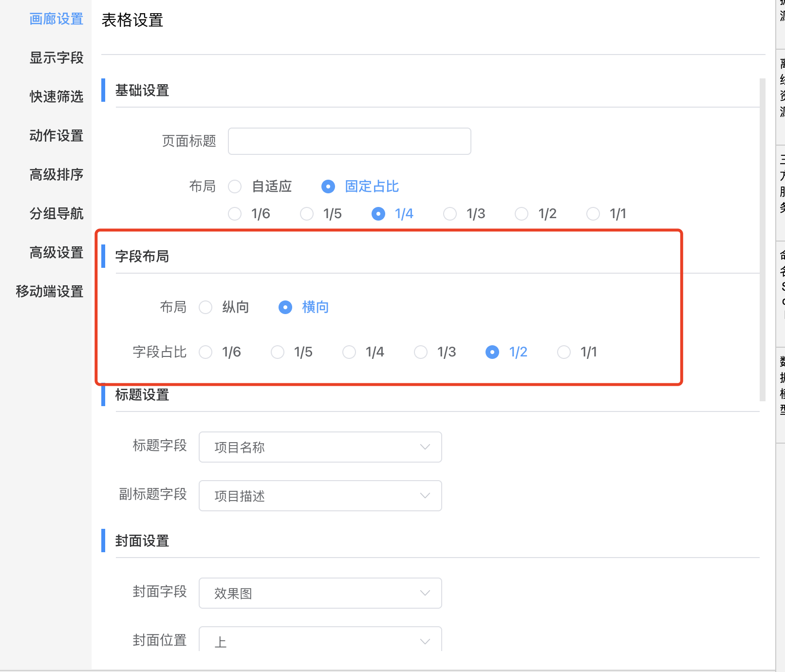Click the 页面标题 text input
The image size is (785, 672).
[x=349, y=141]
